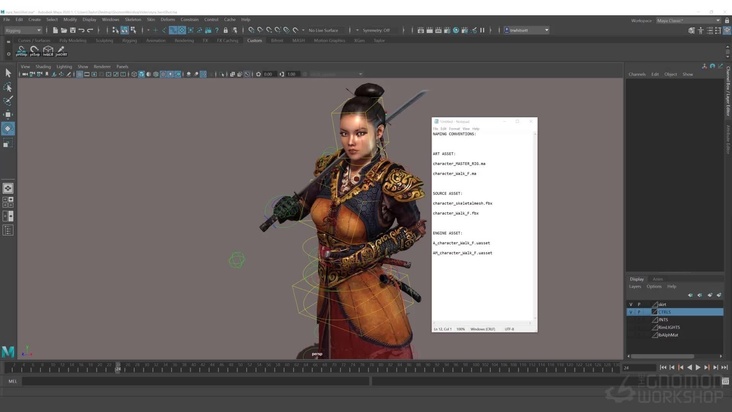The width and height of the screenshot is (732, 412).
Task: Click the Play forwards button
Action: click(x=698, y=368)
